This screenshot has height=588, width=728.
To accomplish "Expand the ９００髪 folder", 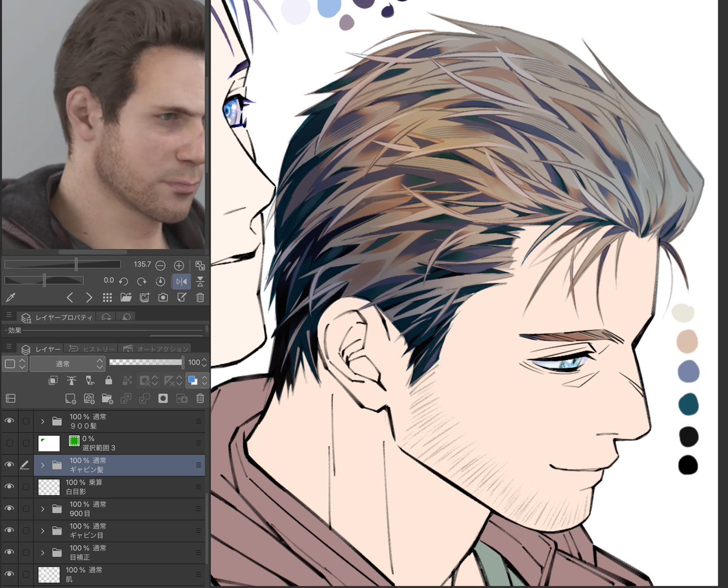I will coord(42,421).
